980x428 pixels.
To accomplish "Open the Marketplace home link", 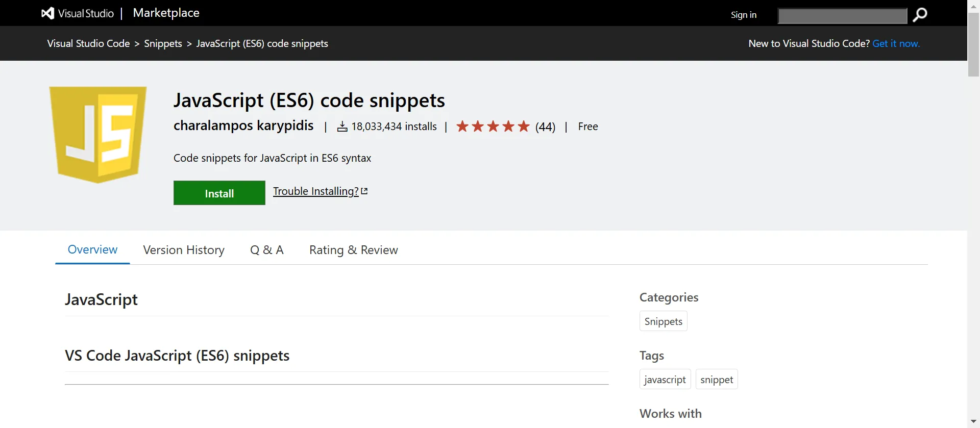I will coord(166,13).
